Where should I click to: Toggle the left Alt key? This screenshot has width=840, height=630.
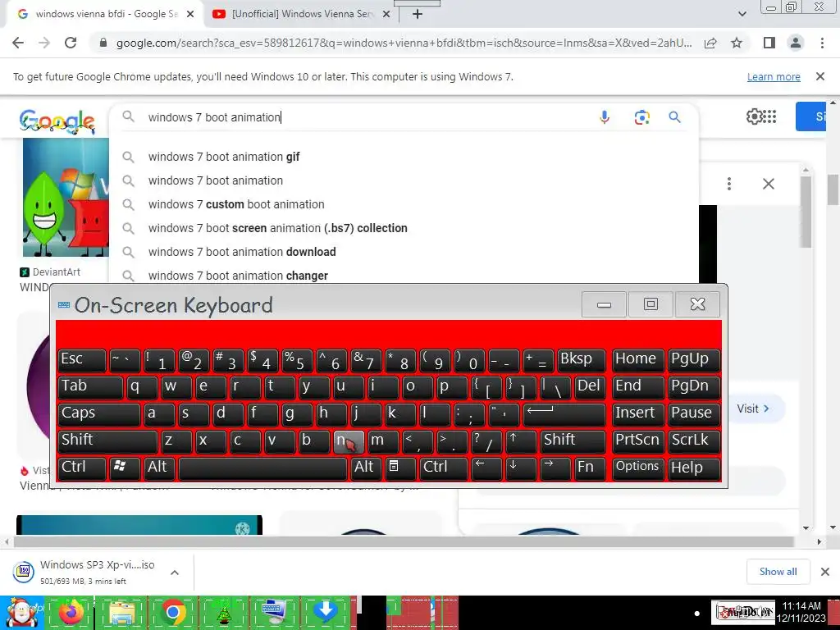click(x=159, y=467)
